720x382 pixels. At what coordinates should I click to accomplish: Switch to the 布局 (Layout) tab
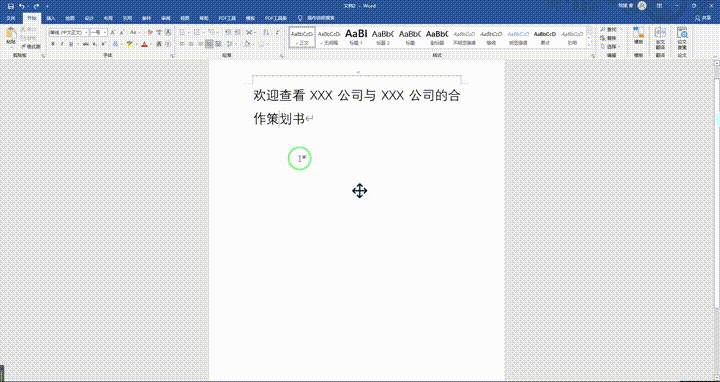108,18
